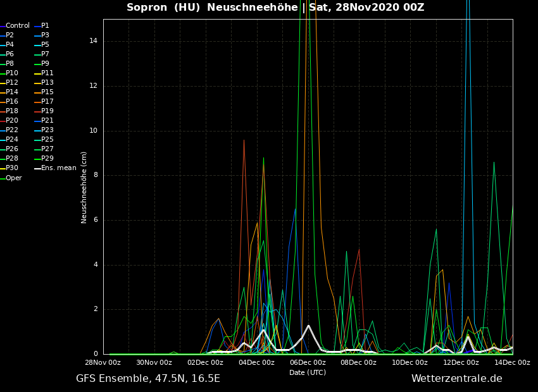This screenshot has width=538, height=392.
Task: Click the Neuschneehöhe (cm) y-axis label
Action: click(x=84, y=187)
